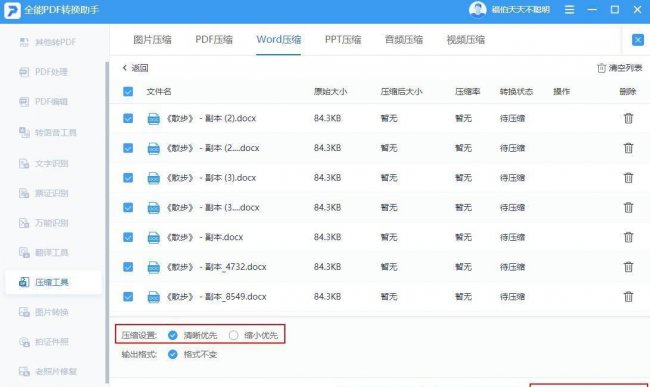Click the 原始大小 column header
650x387 pixels.
330,92
